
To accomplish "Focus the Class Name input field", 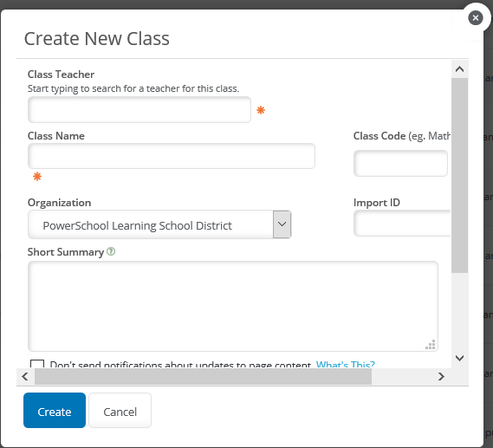I will point(172,156).
